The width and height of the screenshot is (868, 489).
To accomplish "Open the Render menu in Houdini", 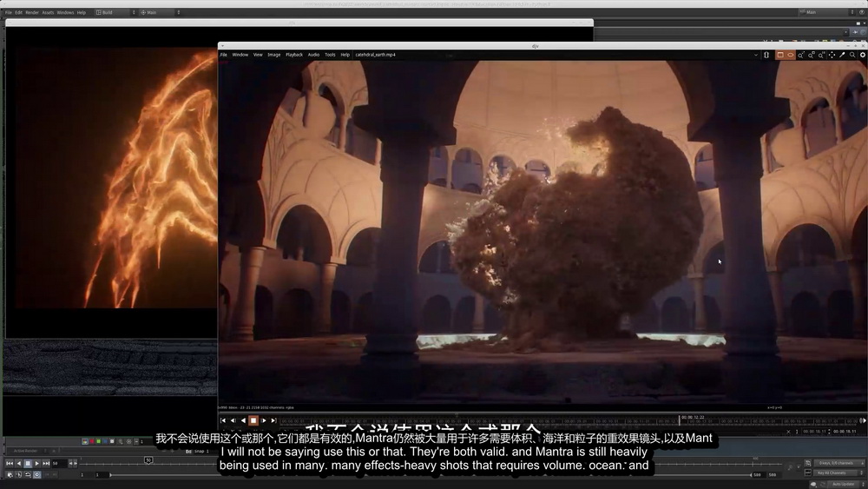I will [x=32, y=12].
